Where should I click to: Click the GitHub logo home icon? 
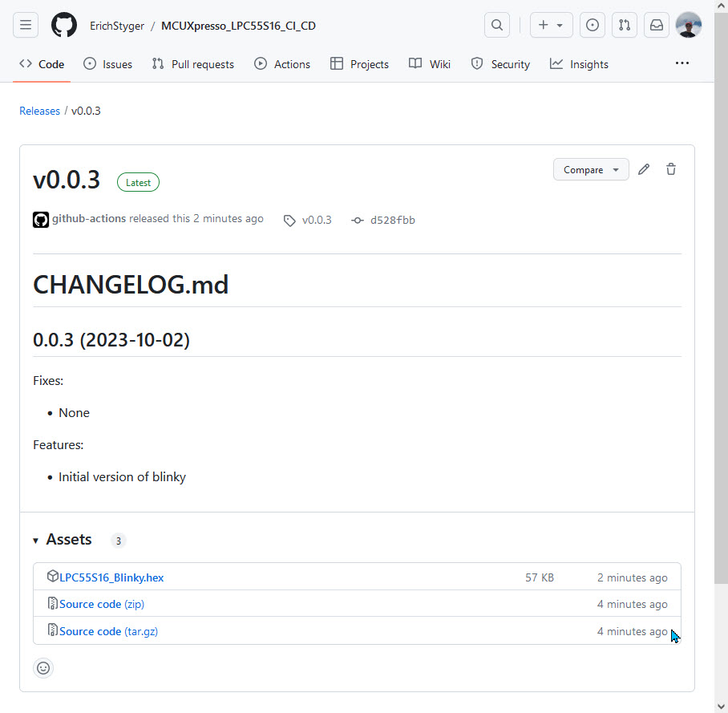pyautogui.click(x=64, y=25)
